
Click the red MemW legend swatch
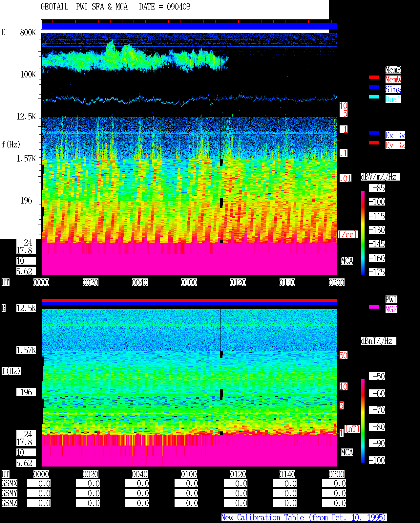(374, 77)
